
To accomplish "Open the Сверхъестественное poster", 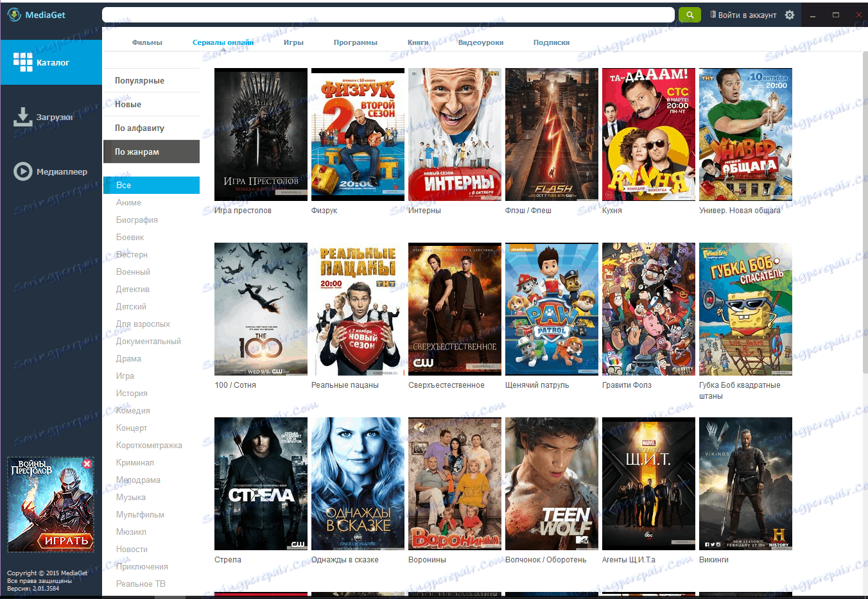I will pos(455,309).
